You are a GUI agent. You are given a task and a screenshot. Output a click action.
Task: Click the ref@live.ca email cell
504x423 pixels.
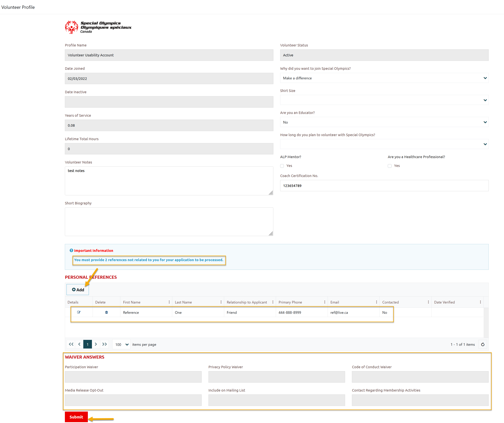point(353,312)
